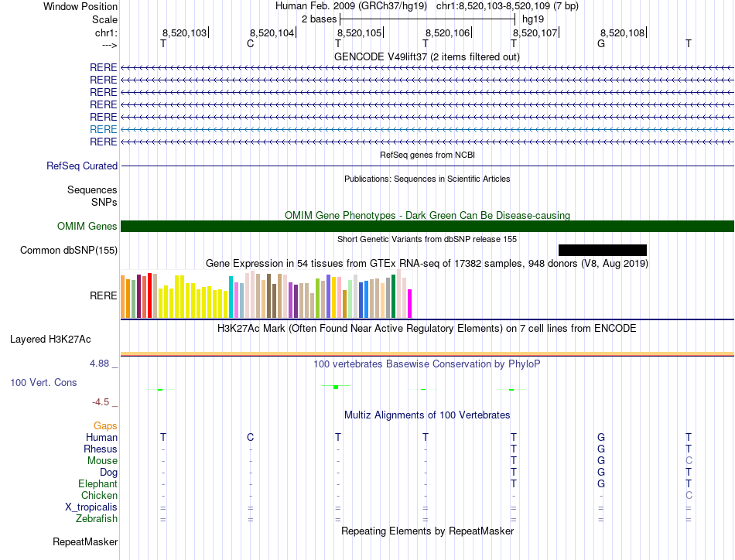
Task: Click the orange Gaps label
Action: [x=105, y=425]
